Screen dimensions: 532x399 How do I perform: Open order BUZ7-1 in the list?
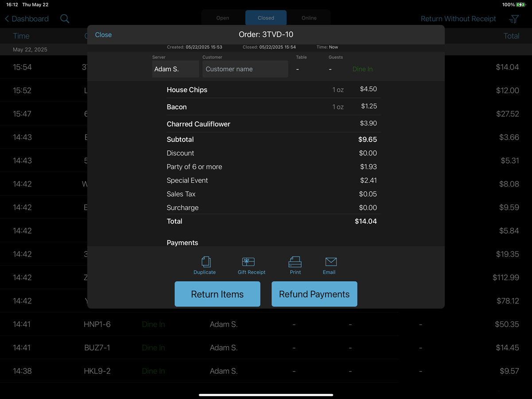point(97,348)
